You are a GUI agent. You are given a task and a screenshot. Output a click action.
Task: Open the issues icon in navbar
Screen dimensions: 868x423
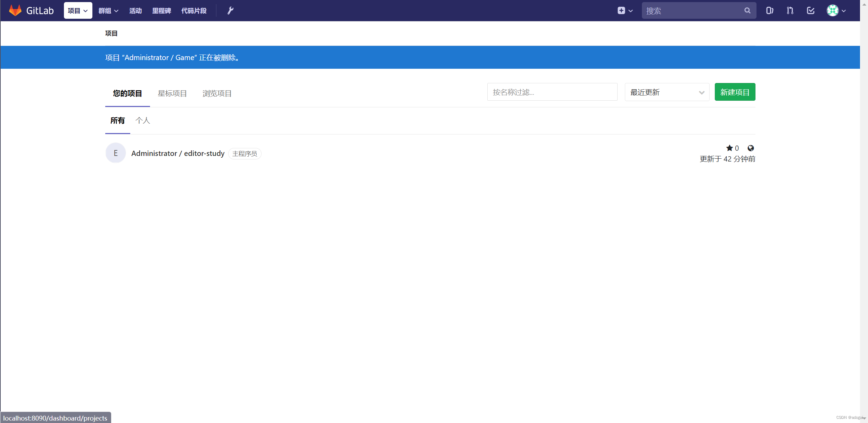pos(769,11)
